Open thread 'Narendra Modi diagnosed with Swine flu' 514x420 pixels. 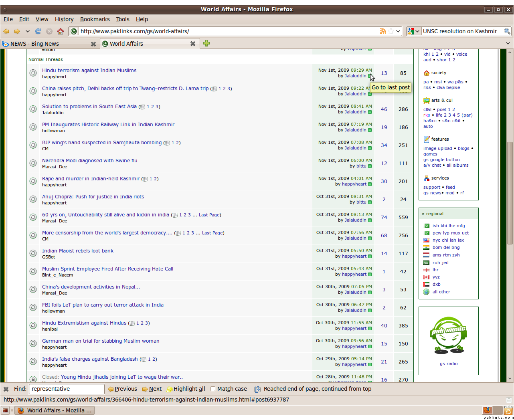[x=89, y=161]
